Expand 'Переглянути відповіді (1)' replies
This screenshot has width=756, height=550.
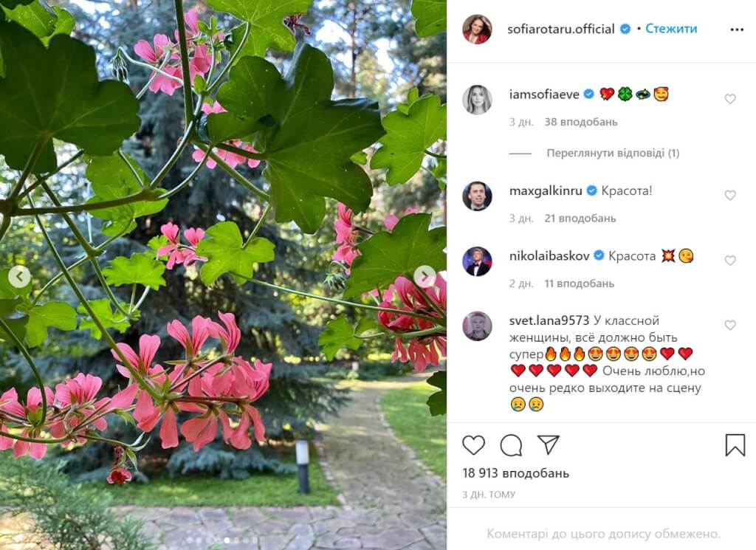coord(613,154)
